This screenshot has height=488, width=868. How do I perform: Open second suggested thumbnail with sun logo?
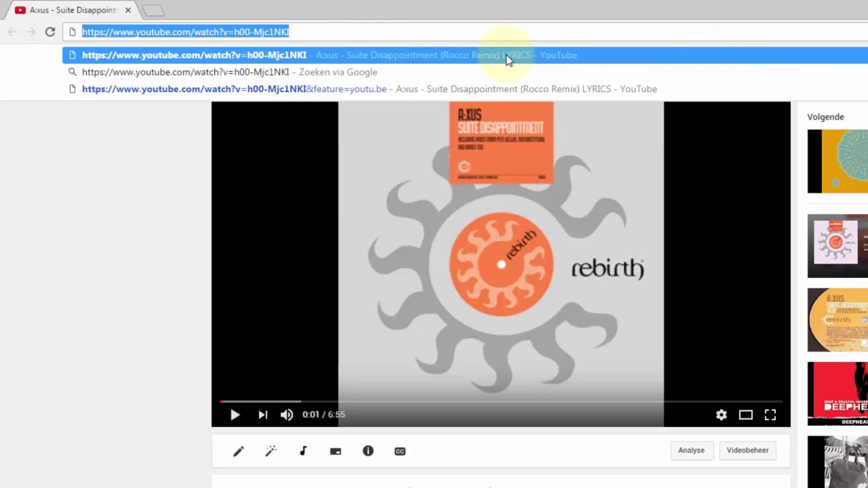837,246
